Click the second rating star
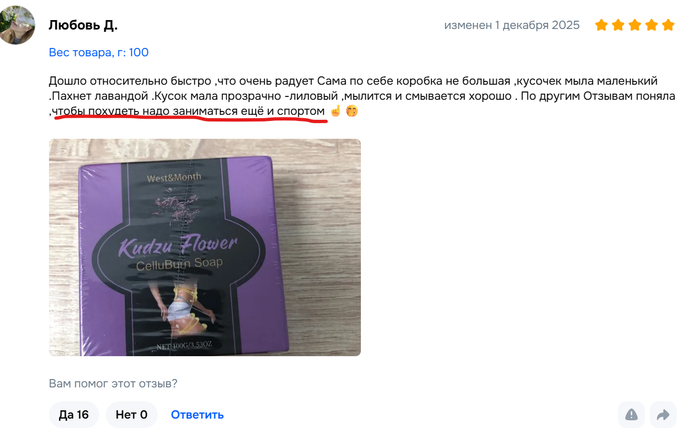 click(618, 25)
